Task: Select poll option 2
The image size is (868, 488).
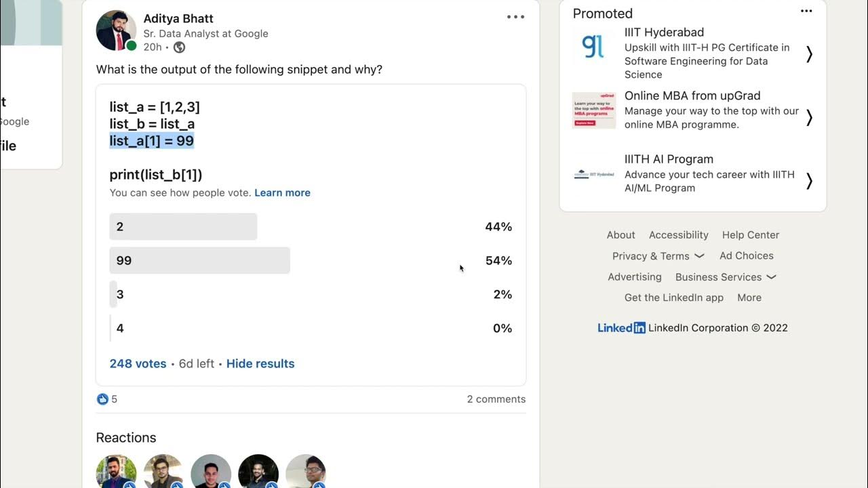Action: [183, 226]
